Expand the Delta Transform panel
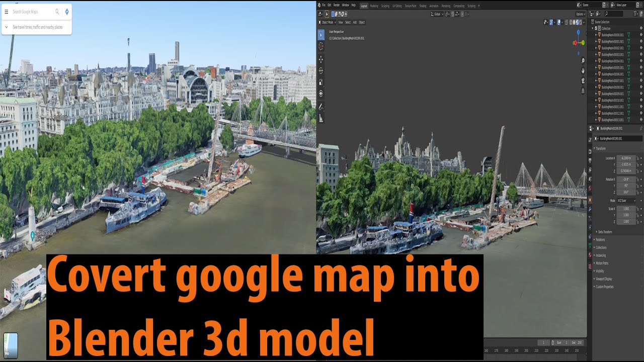Screen dimensions: 644x362 coord(604,232)
